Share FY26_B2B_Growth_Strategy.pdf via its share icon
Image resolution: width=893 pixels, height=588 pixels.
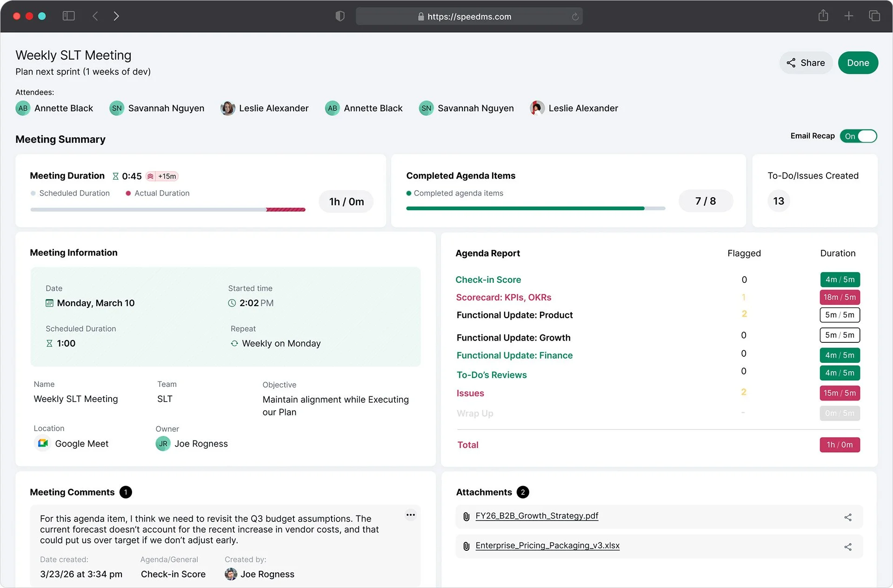[x=847, y=517]
